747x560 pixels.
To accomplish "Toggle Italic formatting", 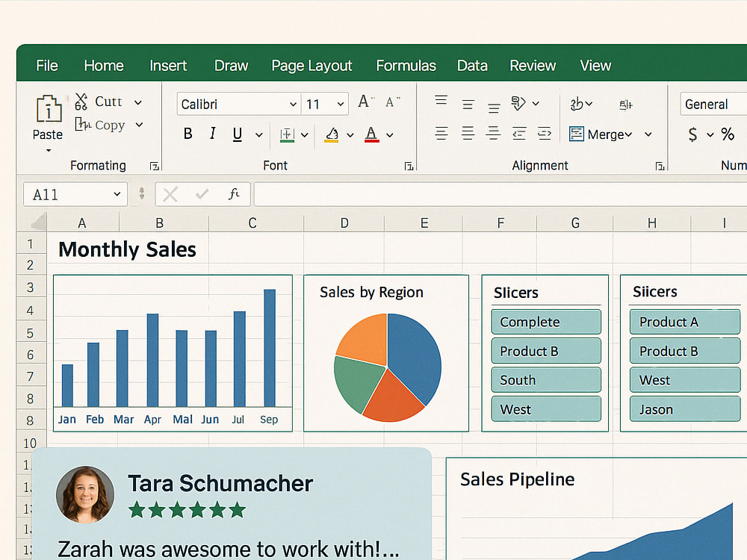I will coord(212,134).
